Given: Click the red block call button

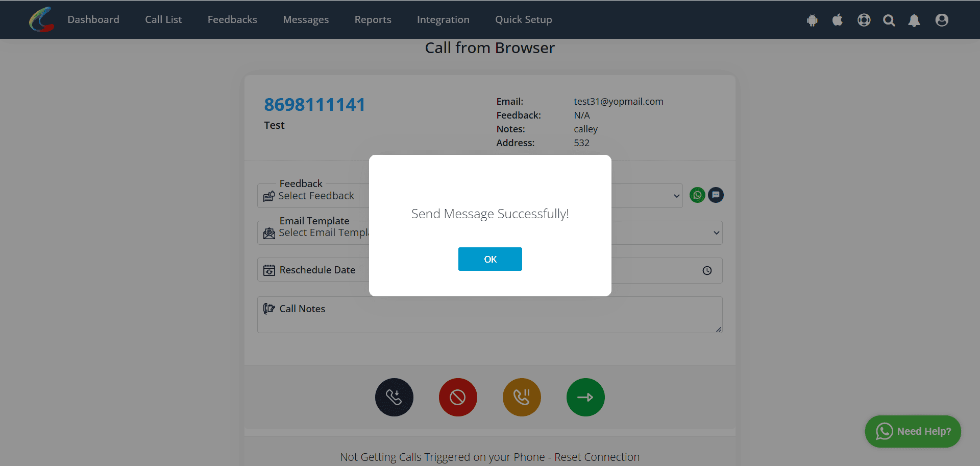Looking at the screenshot, I should [x=458, y=397].
